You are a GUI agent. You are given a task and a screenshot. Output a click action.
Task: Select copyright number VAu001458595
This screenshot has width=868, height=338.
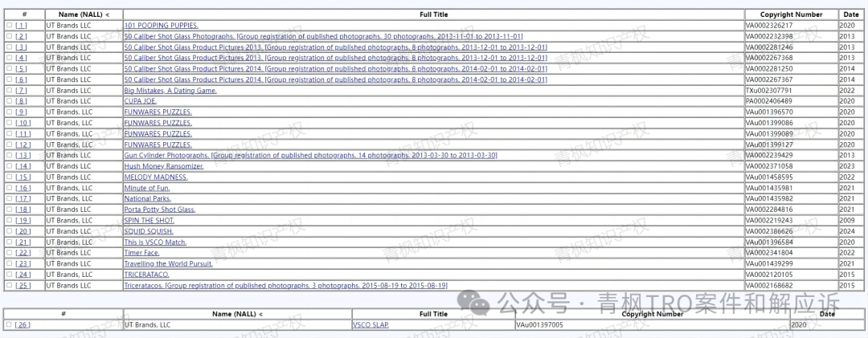[x=769, y=177]
